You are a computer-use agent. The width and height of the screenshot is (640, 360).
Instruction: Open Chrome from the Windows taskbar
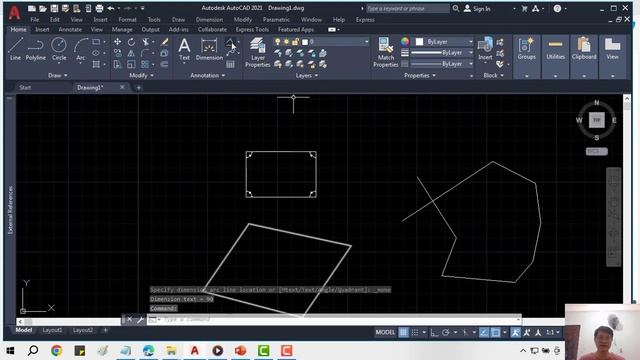click(57, 351)
